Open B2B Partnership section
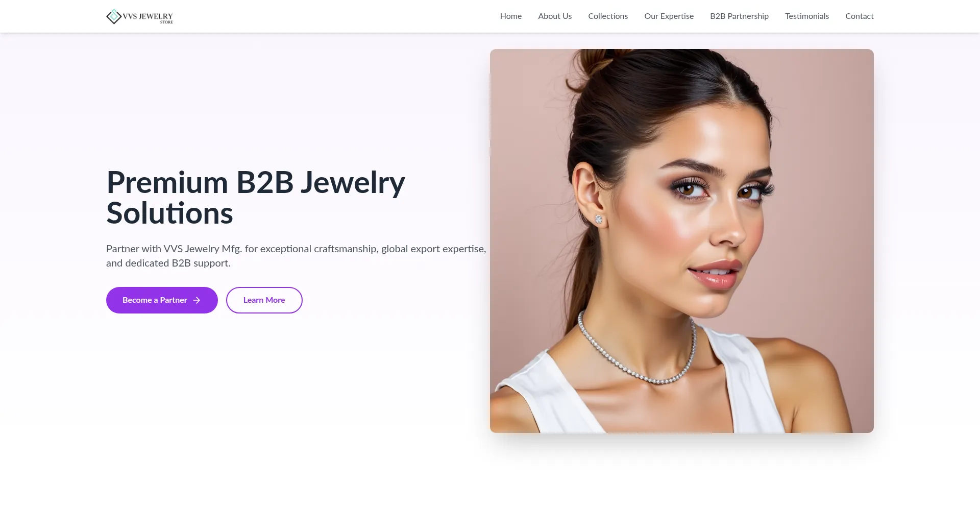The width and height of the screenshot is (980, 507). click(x=739, y=16)
